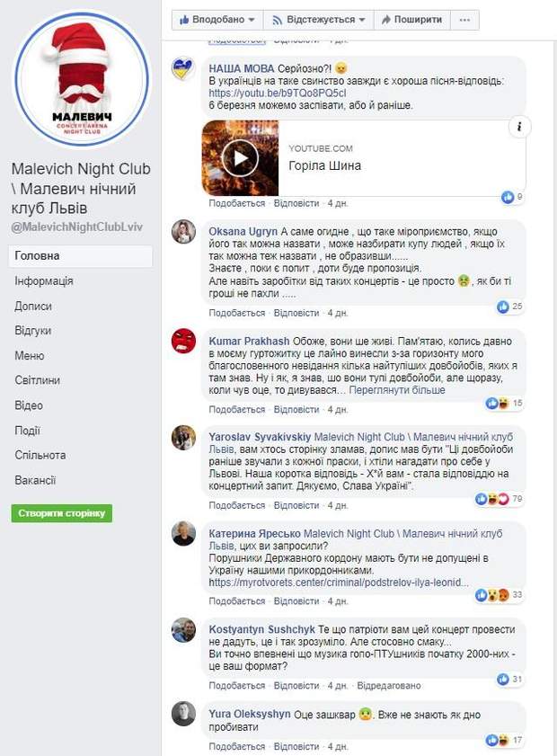The height and width of the screenshot is (756, 557).
Task: Play the Горіла Шина YouTube video
Action: coord(240,158)
